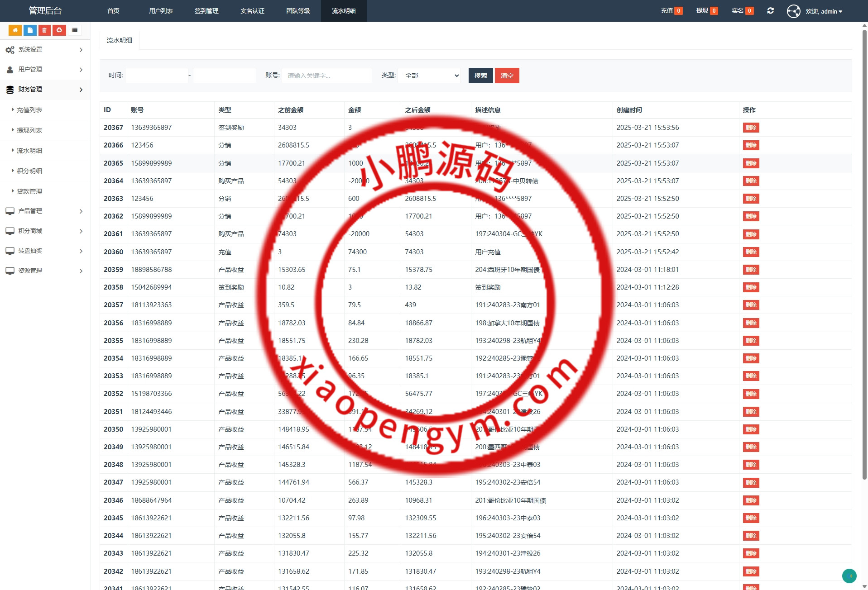
Task: Open the 类型 type dropdown
Action: [x=429, y=76]
